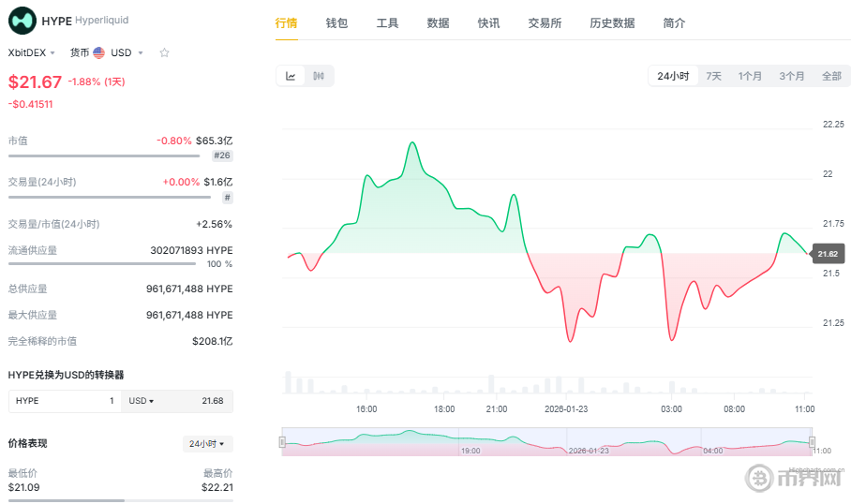Click the left handle of the range selector
This screenshot has height=504, width=851.
click(283, 442)
